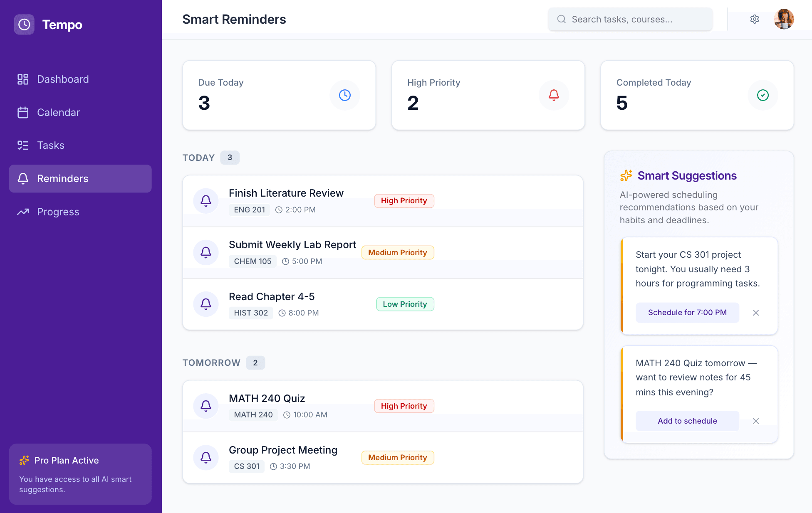The height and width of the screenshot is (513, 812).
Task: Dismiss the MATH 240 Quiz suggestion
Action: [756, 421]
